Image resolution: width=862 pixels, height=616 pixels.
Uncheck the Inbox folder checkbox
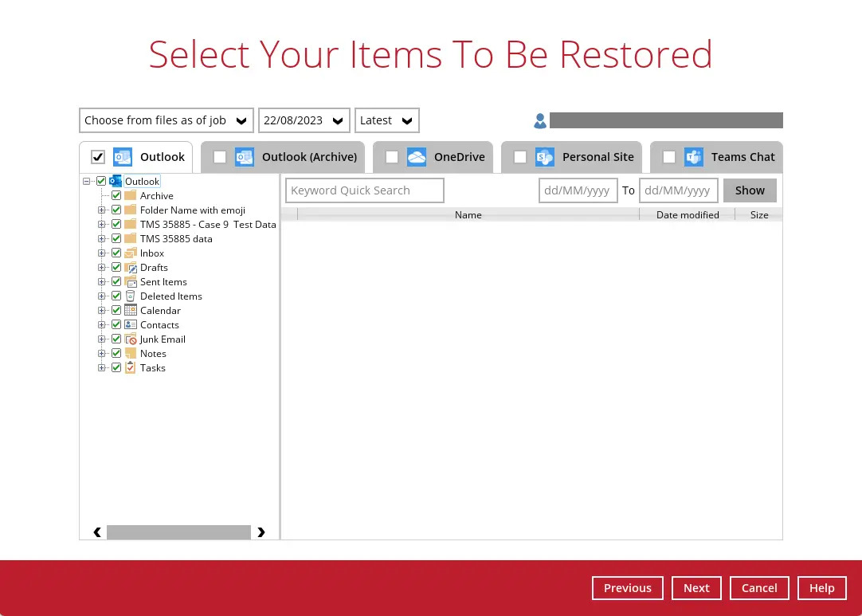[116, 253]
